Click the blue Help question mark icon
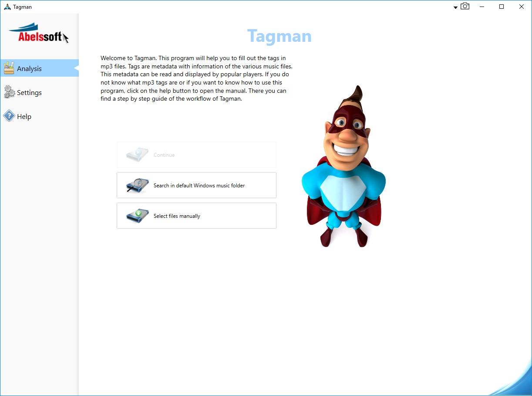Screen dimensions: 532x396 click(9, 116)
